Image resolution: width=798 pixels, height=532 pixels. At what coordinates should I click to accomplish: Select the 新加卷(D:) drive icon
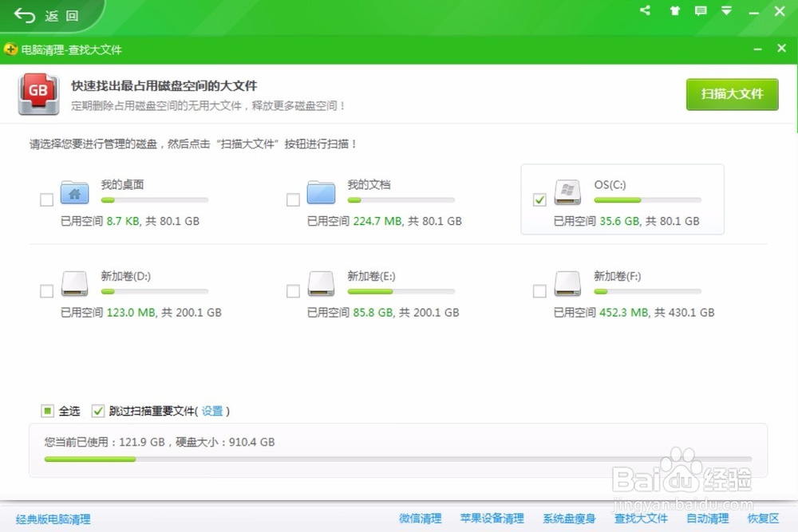point(74,284)
